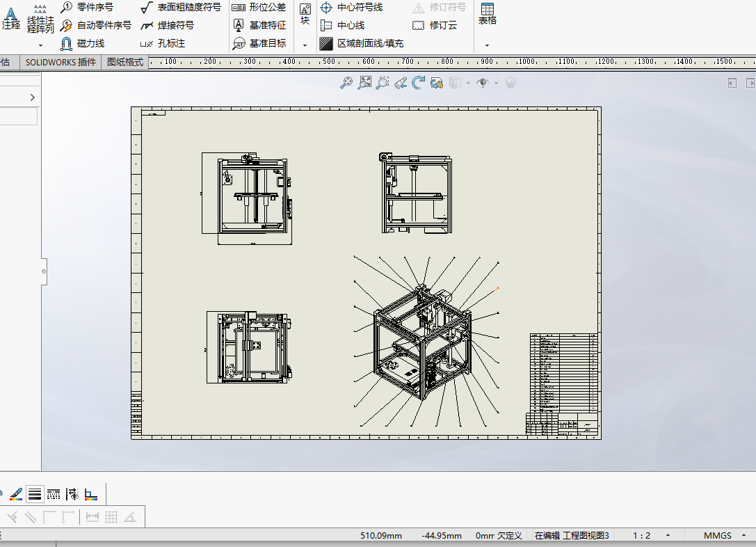Click the -44.95mm coordinate readout

441,535
